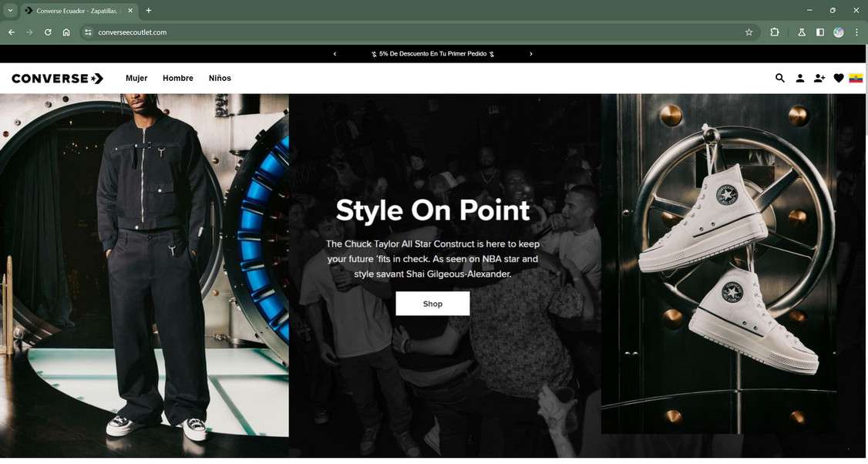Click the account login person icon
868x464 pixels.
point(800,78)
